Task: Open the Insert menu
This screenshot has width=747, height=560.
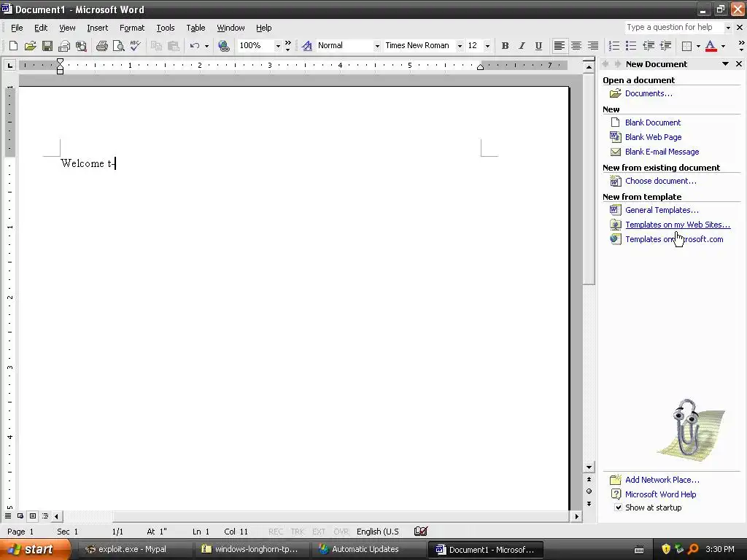Action: coord(97,28)
